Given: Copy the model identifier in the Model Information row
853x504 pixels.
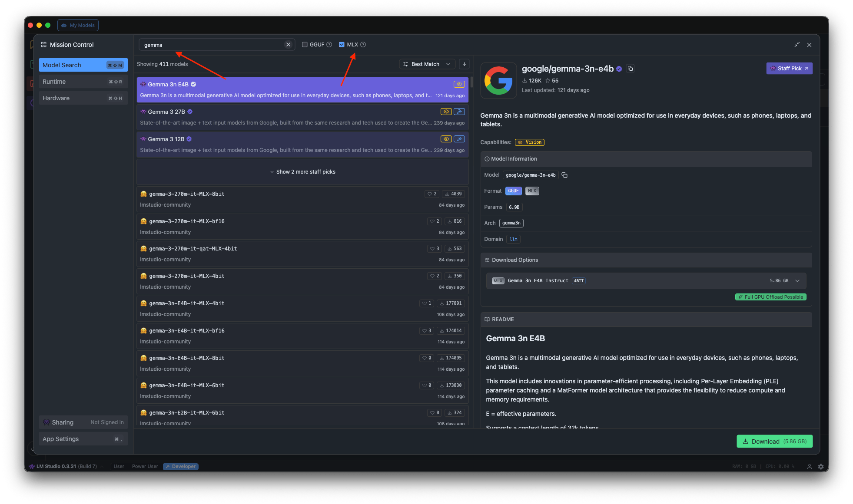Looking at the screenshot, I should 564,175.
